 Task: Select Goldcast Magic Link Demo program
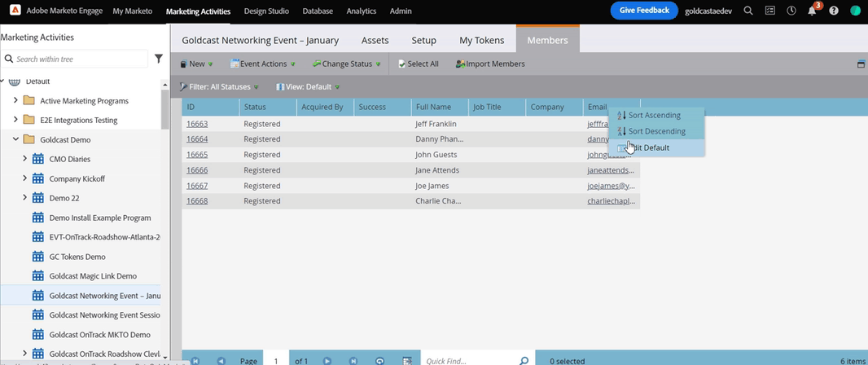click(93, 276)
